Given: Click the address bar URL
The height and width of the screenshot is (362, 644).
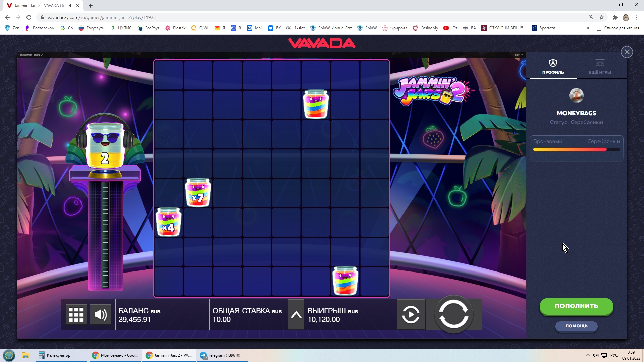Looking at the screenshot, I should click(x=102, y=17).
